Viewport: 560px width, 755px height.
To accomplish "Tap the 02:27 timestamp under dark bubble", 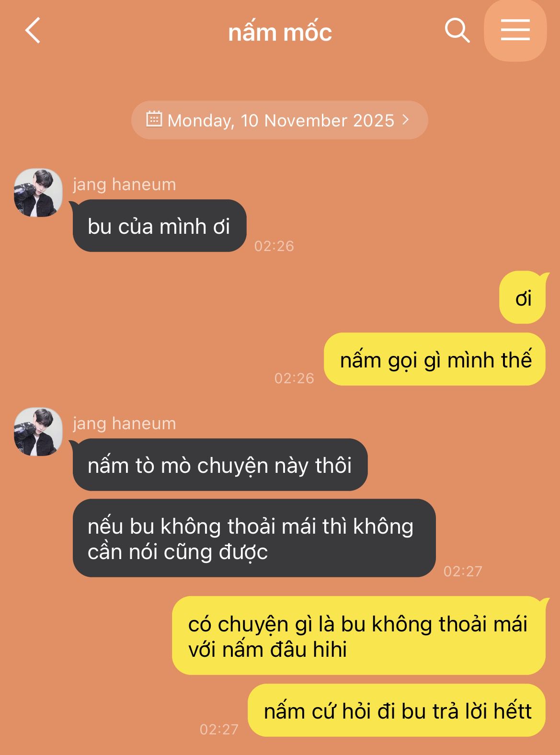I will (463, 571).
